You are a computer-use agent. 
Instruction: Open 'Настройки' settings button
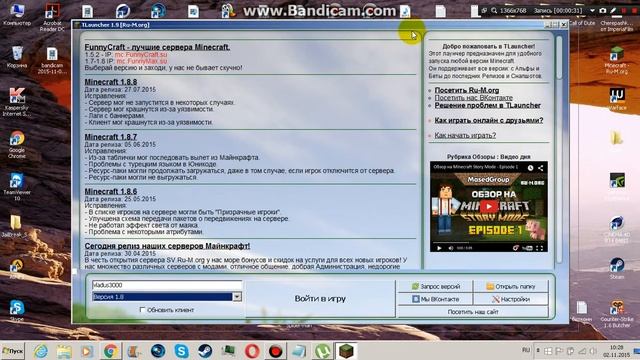click(511, 299)
